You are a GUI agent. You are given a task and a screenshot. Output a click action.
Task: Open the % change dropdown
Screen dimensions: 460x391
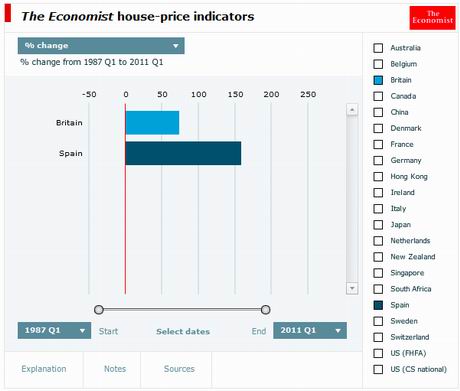pos(101,46)
